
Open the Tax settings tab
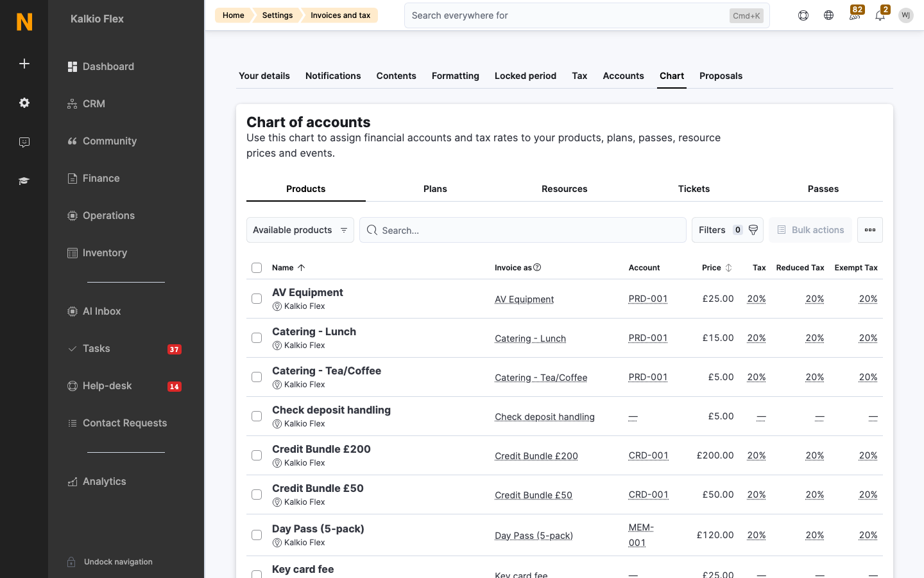(579, 76)
